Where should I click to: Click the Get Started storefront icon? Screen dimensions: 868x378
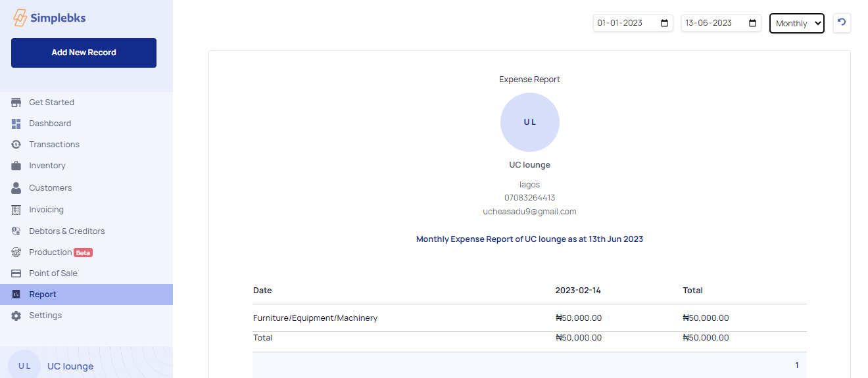click(x=16, y=103)
